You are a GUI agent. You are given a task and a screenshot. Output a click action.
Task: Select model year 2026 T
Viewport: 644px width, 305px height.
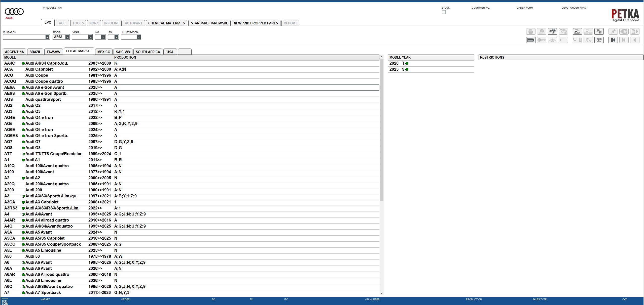coord(431,63)
